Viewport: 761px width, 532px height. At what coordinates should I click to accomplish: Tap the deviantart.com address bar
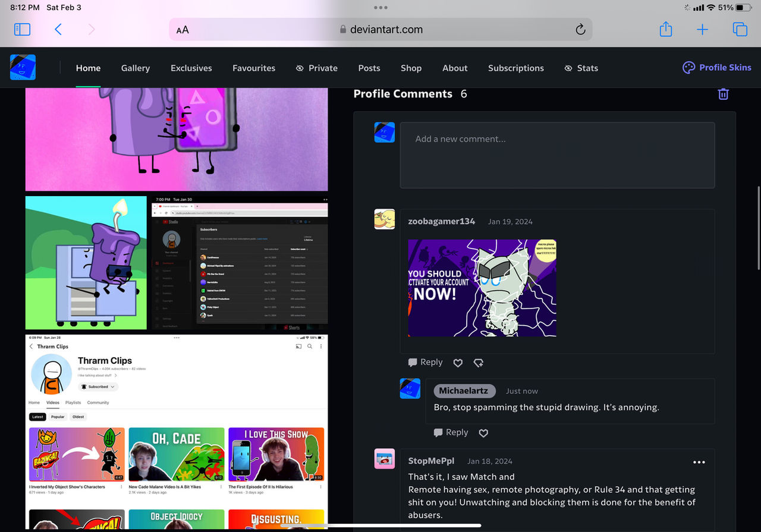[x=380, y=30]
